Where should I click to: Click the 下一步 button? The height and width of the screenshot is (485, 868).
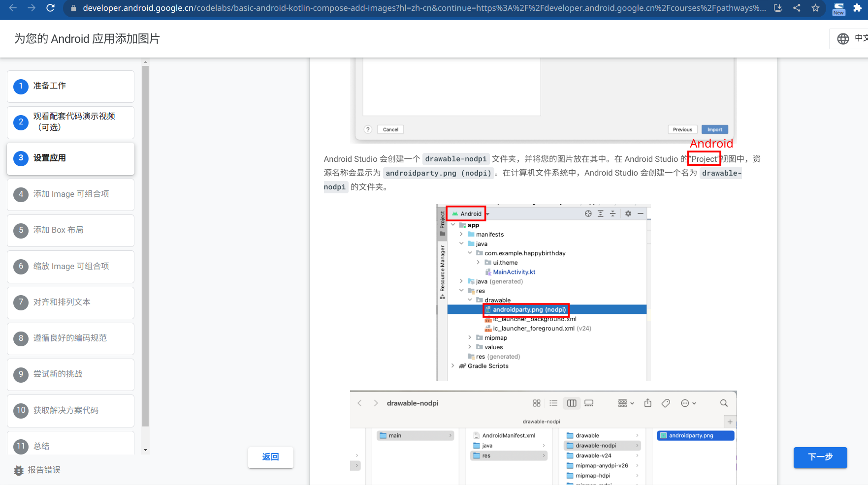(820, 457)
